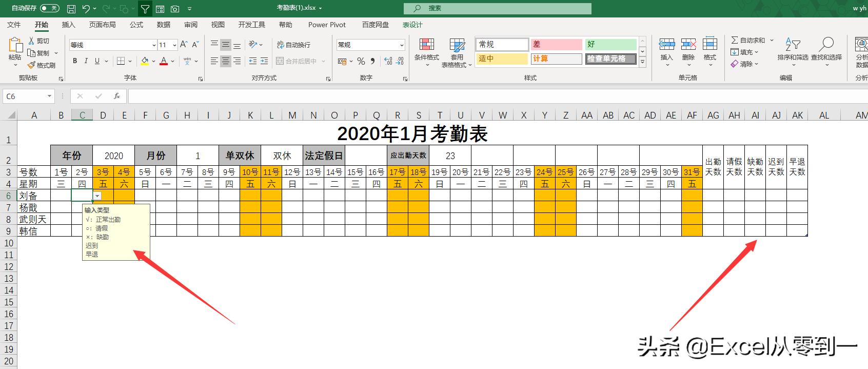Open the font color dropdown arrow

172,61
